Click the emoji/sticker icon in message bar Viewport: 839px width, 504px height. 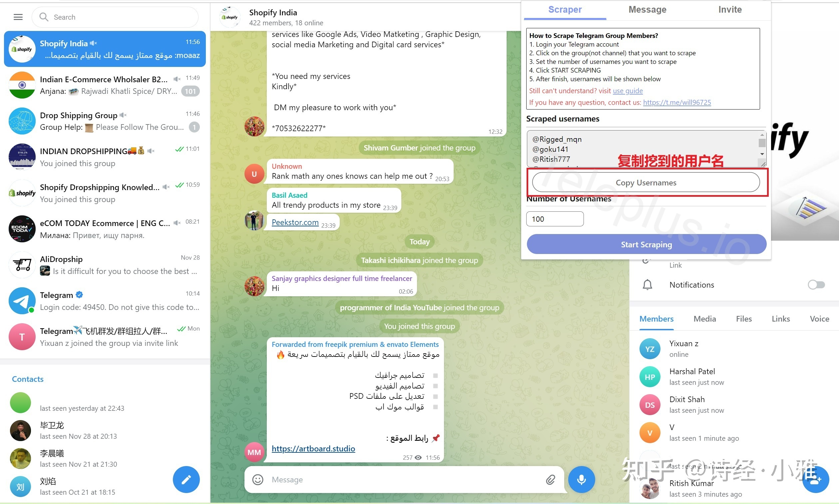point(258,479)
